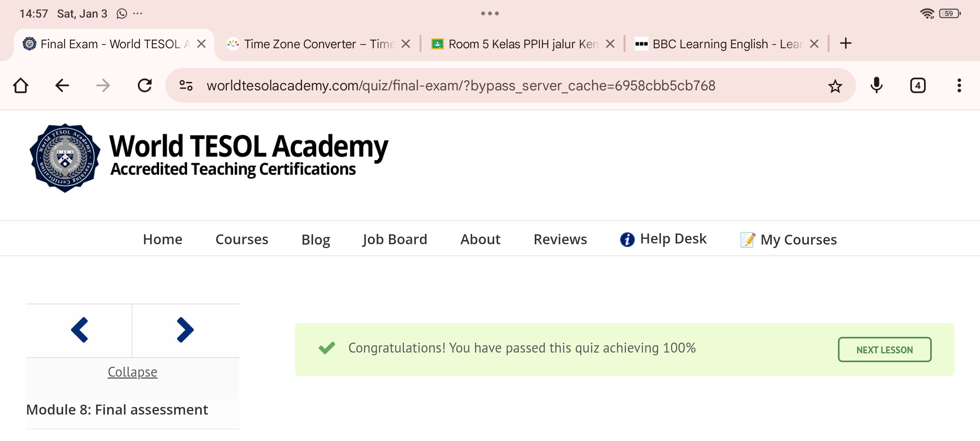Click the World TESOL Academy seal logo
Screen dimensions: 980x441
point(65,158)
